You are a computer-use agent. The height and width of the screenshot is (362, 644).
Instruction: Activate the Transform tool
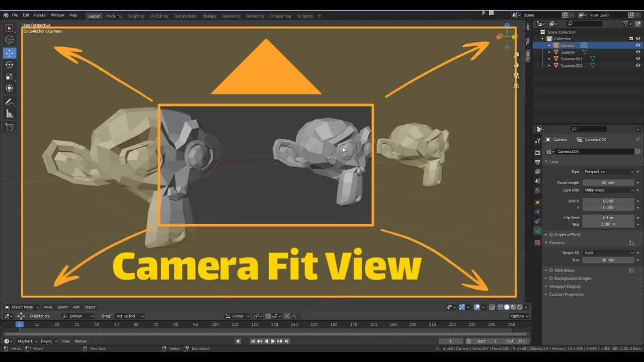[10, 88]
